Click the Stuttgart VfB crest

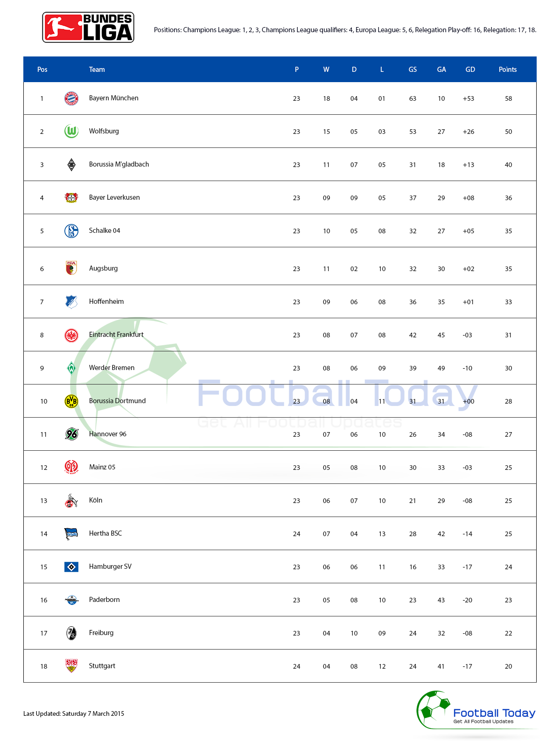71,666
